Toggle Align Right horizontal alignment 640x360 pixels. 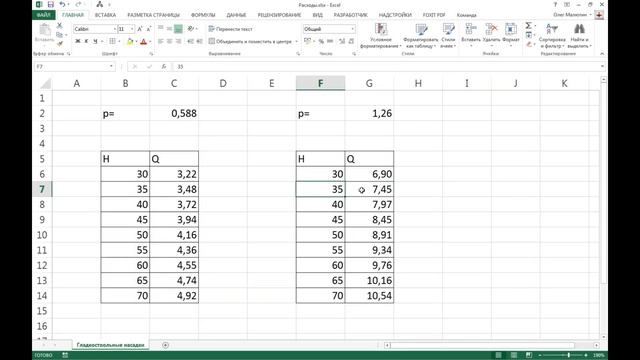tap(178, 41)
